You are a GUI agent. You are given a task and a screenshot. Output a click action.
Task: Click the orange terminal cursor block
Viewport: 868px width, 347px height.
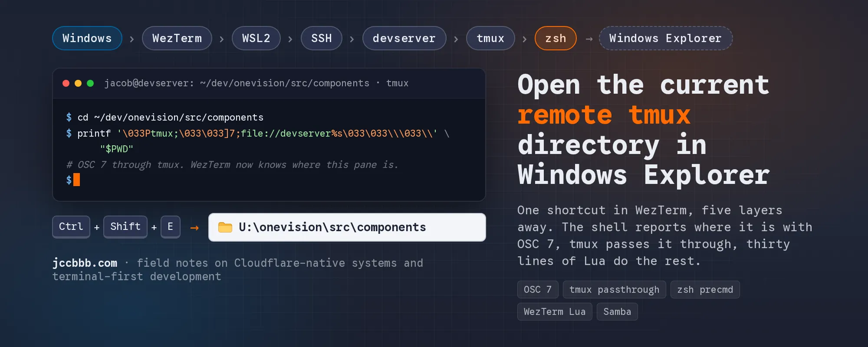(77, 180)
